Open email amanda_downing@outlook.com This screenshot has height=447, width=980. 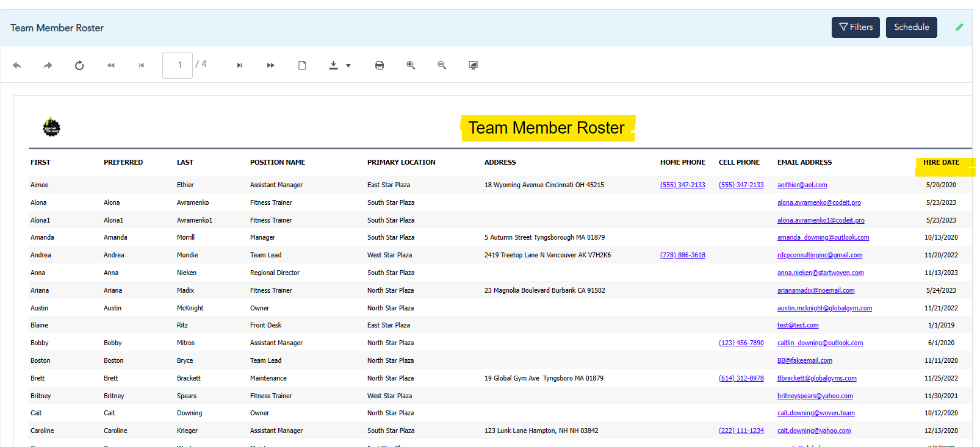(823, 237)
